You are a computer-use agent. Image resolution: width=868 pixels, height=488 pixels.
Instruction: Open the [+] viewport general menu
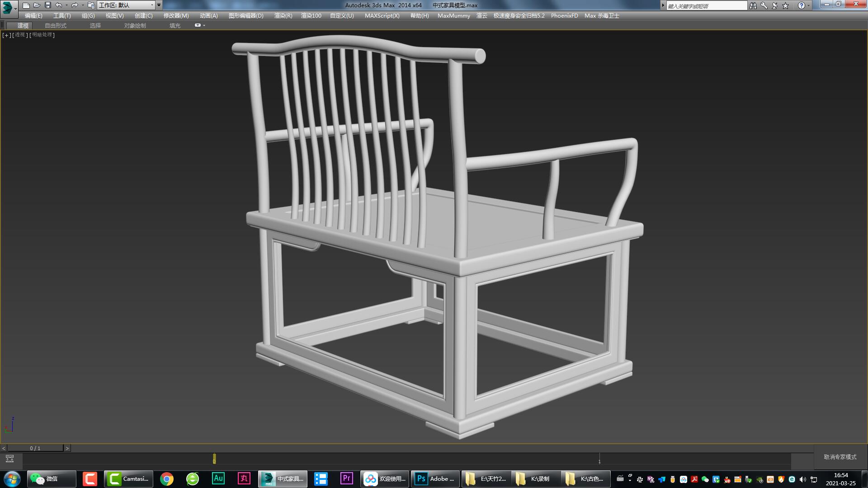point(6,35)
